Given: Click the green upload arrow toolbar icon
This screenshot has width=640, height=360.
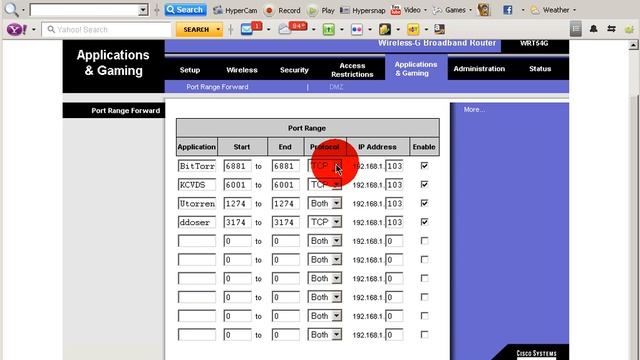Looking at the screenshot, I should click(329, 29).
